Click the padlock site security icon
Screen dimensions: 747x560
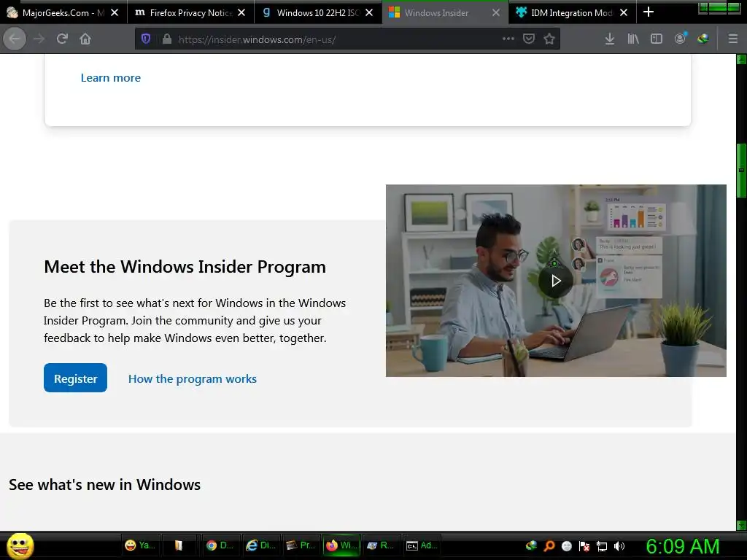click(x=167, y=39)
